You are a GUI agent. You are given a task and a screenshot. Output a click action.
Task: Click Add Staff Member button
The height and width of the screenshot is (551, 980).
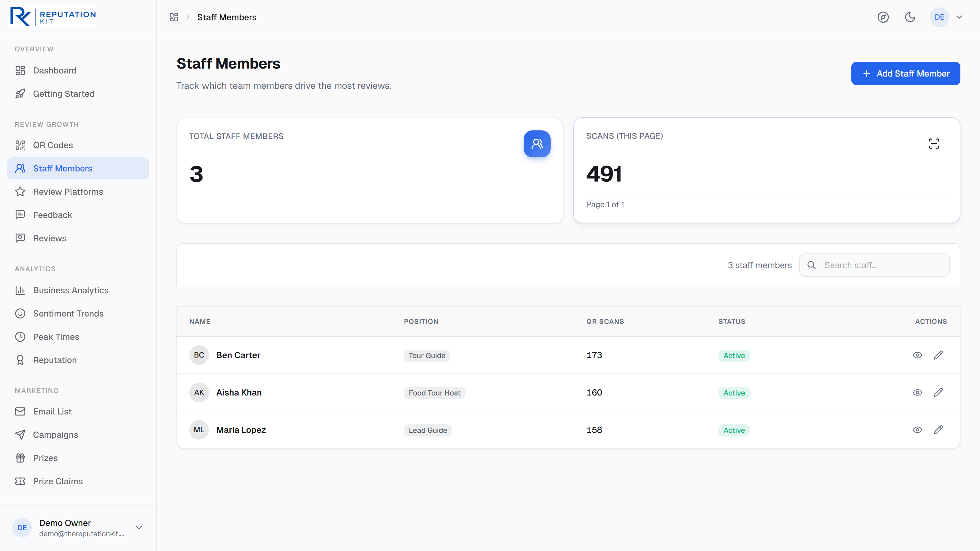coord(906,73)
